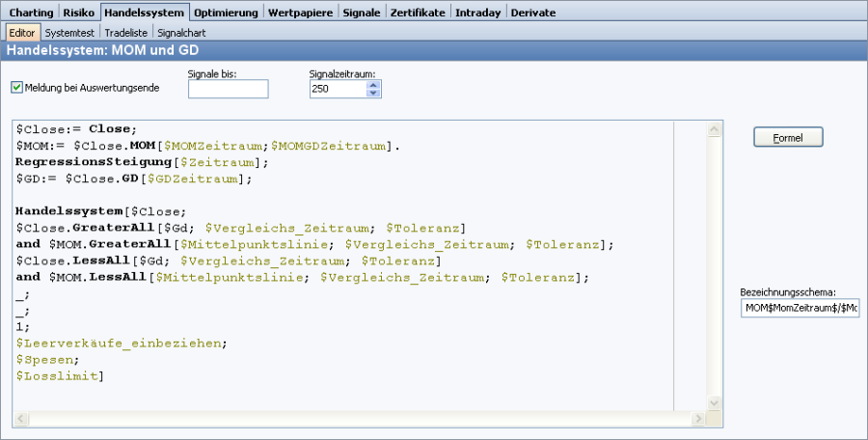Click the Signale bis input field
The width and height of the screenshot is (868, 440).
(228, 89)
